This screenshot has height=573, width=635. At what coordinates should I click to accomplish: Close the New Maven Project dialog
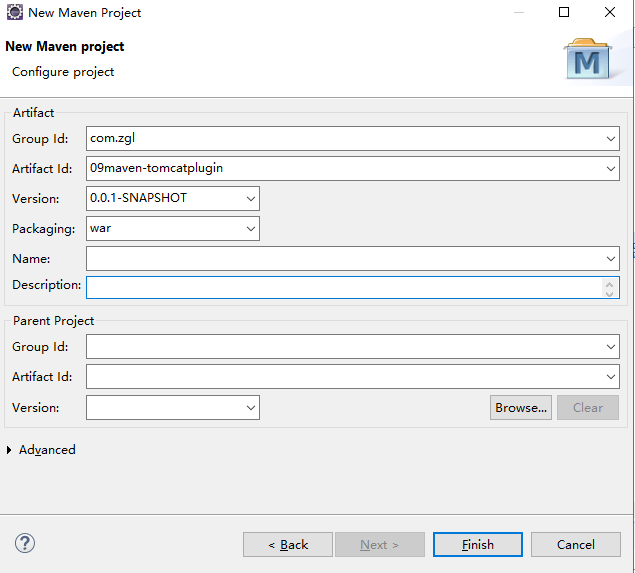(x=609, y=12)
